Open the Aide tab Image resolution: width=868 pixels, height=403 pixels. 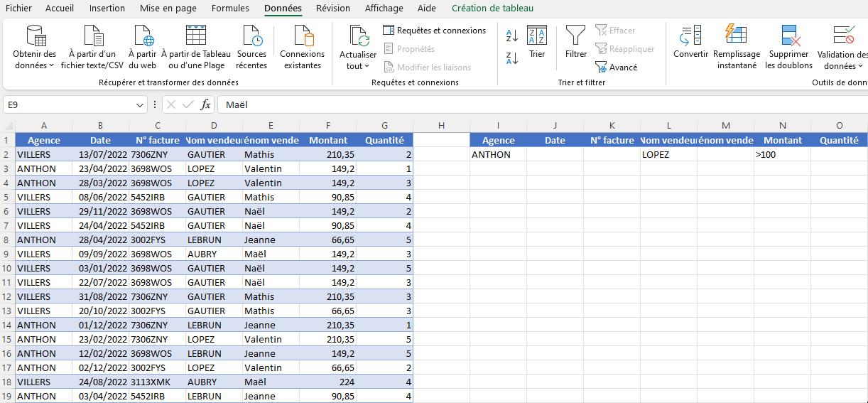427,9
